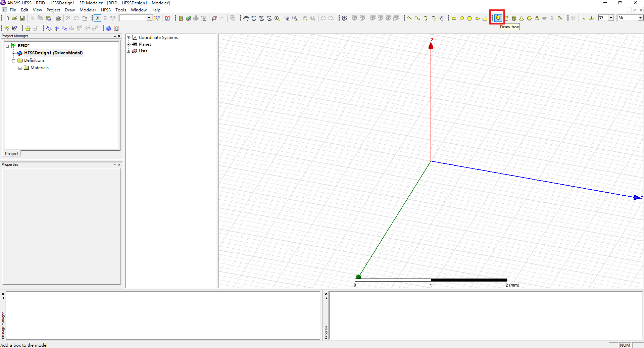This screenshot has height=348, width=644.
Task: Expand HFSSDesign1 in Project Manager
Action: (13, 53)
